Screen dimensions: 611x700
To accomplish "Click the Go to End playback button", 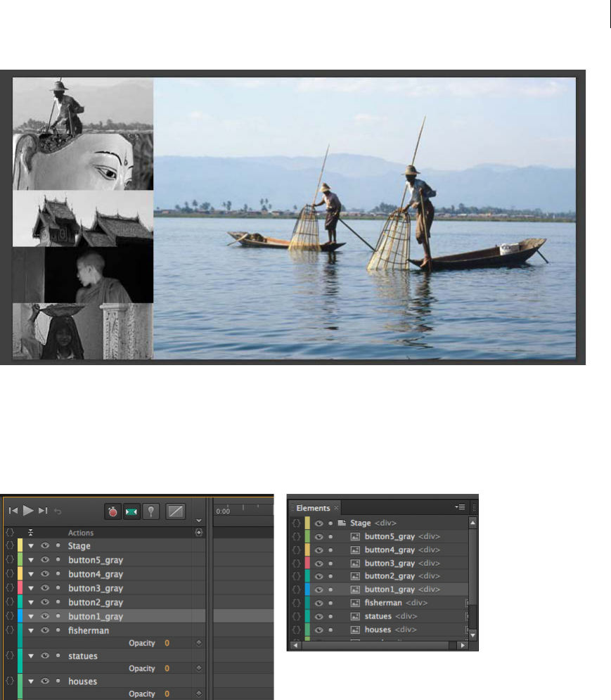I will [43, 510].
